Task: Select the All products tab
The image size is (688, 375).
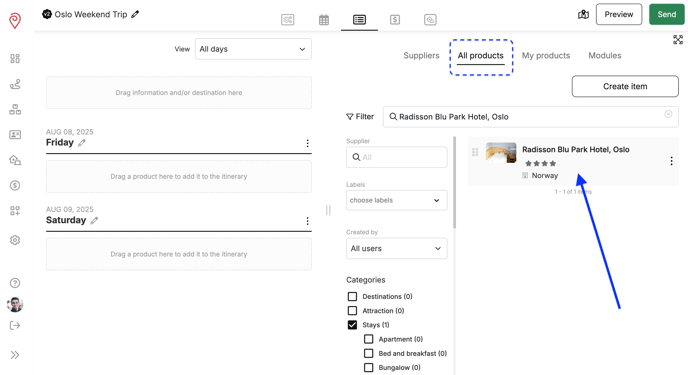Action: (480, 56)
